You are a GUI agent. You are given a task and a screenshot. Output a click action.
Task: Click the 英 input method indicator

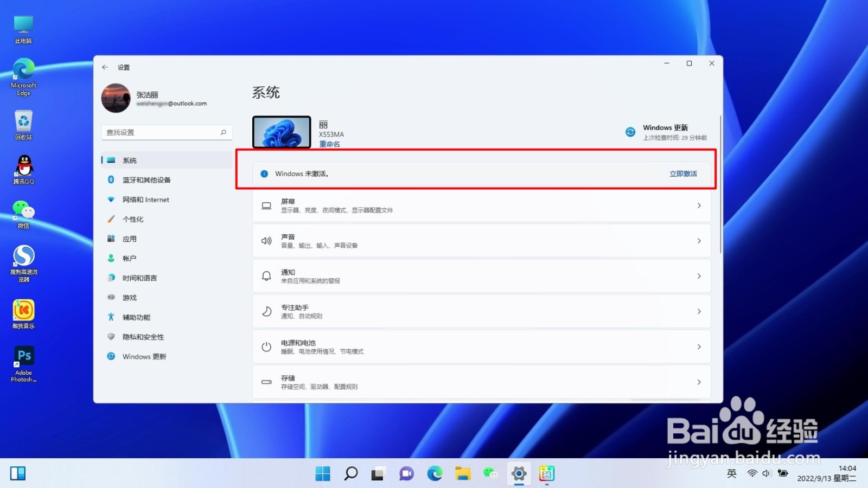tap(731, 473)
